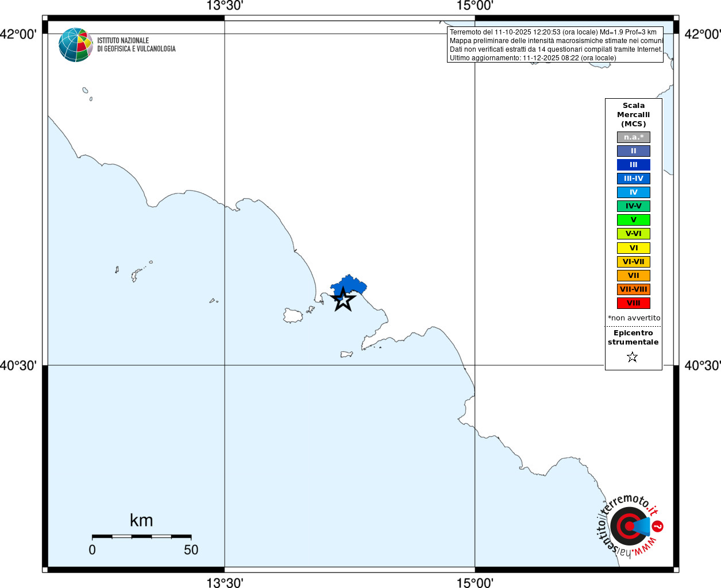Click the 'Scala Mercalli (MCS)' legend title
This screenshot has height=588, width=721.
pos(634,115)
